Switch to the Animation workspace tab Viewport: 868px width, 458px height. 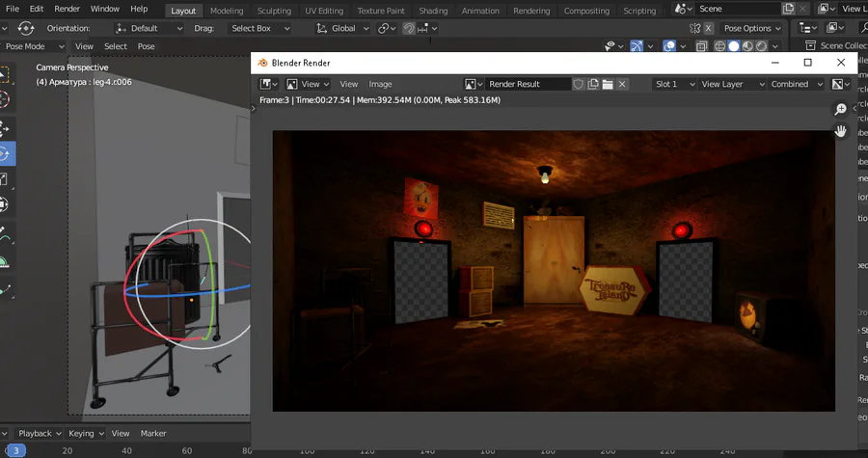coord(480,11)
